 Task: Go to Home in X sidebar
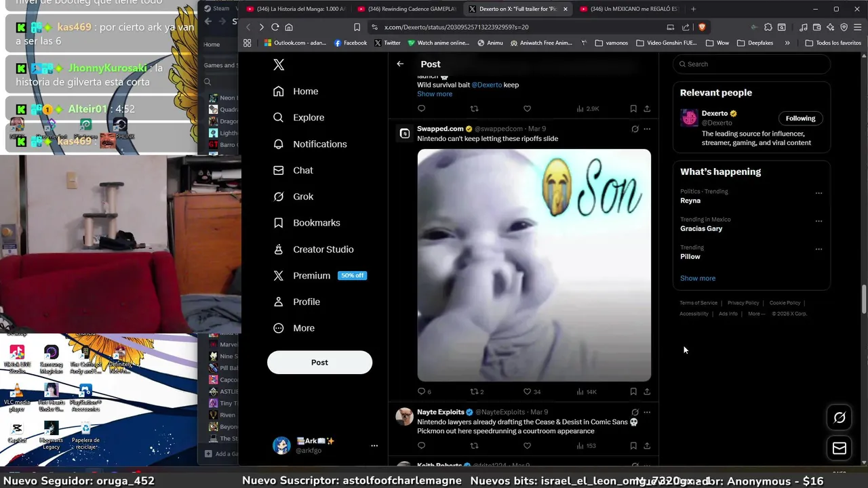tap(296, 91)
